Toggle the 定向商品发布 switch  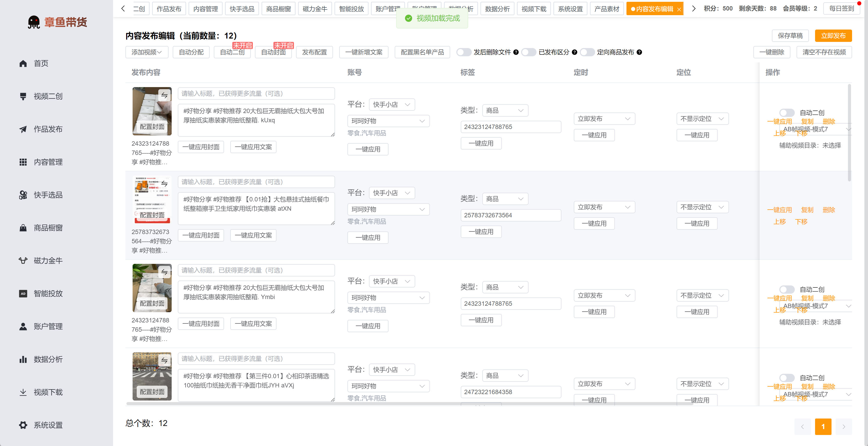coord(587,52)
